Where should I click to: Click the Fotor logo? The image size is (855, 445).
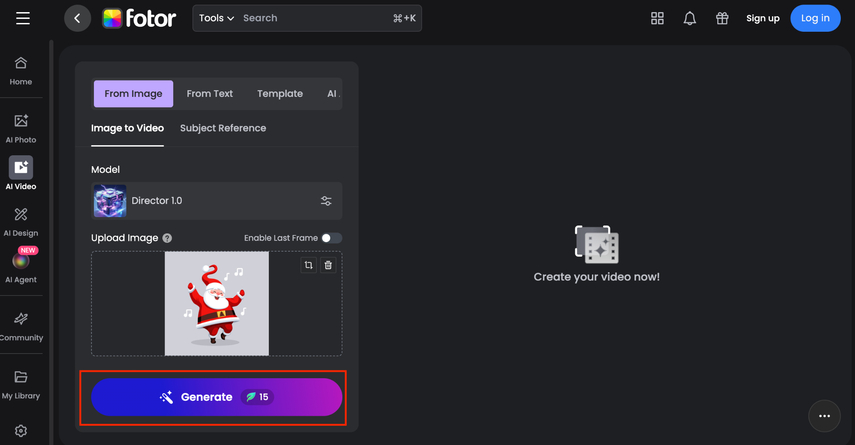139,19
